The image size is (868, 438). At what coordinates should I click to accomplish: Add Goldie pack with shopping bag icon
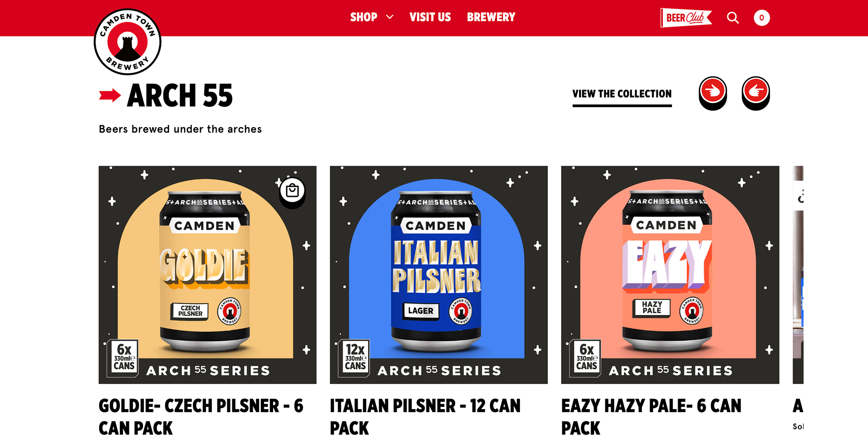[x=292, y=192]
